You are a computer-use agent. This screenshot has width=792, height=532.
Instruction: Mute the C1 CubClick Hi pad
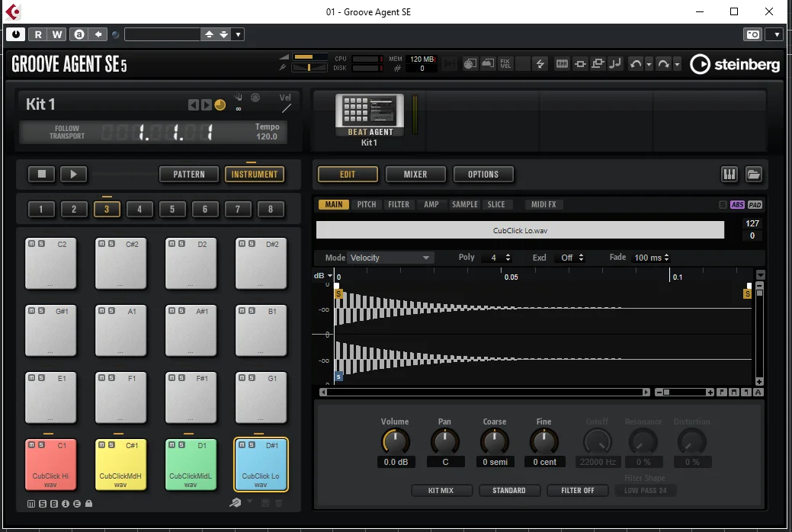pyautogui.click(x=32, y=444)
